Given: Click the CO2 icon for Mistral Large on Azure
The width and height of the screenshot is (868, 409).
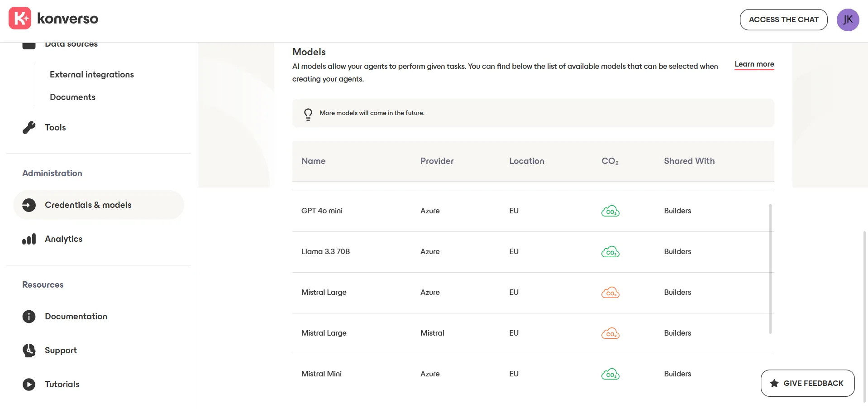Looking at the screenshot, I should tap(610, 293).
